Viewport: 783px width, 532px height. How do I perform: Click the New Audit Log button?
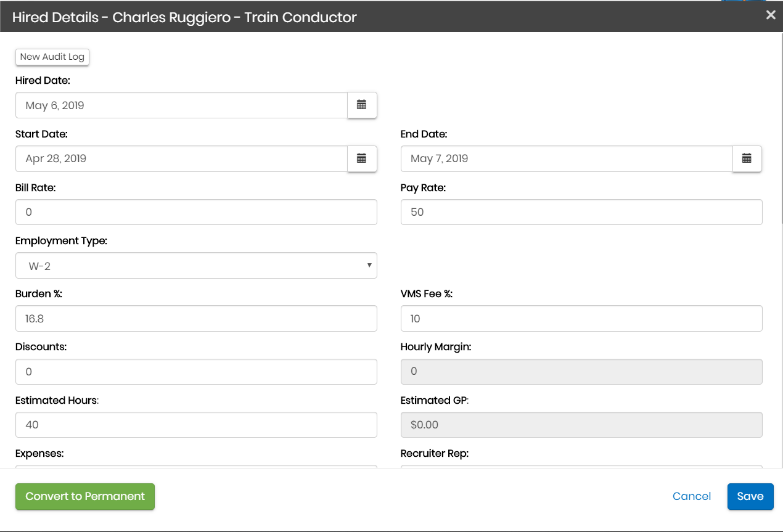(52, 57)
